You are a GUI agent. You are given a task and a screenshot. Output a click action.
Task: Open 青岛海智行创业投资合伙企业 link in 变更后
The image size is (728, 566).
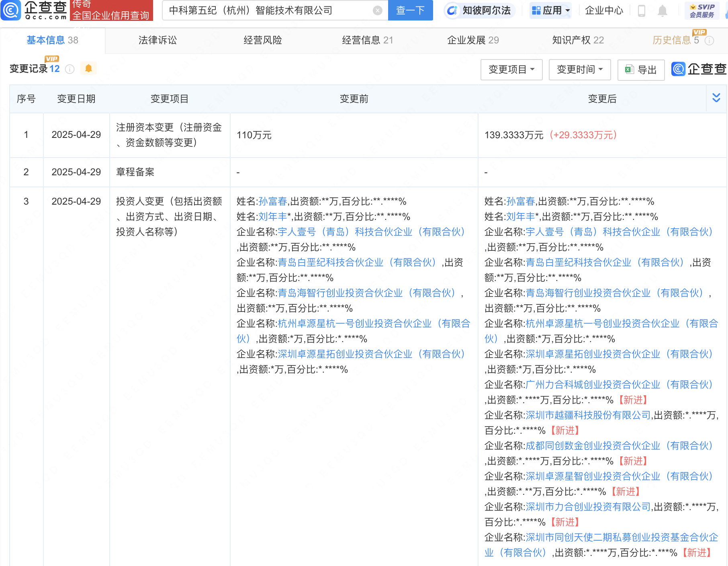pos(615,293)
